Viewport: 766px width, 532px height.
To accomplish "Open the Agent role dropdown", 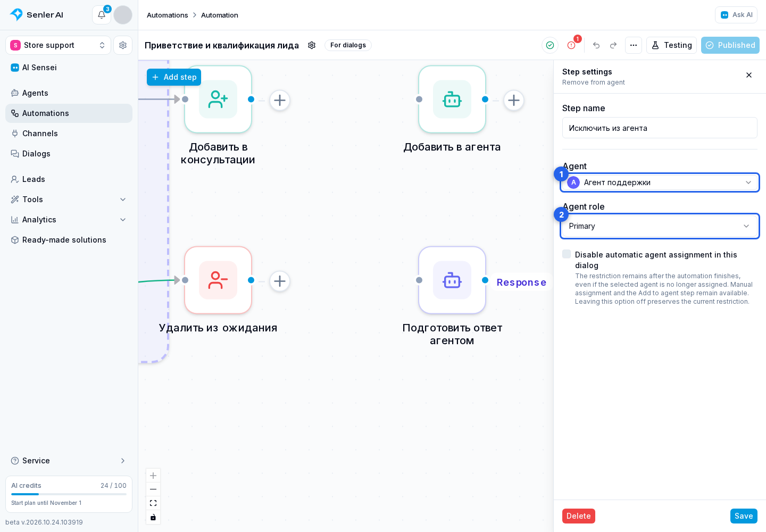I will [660, 226].
